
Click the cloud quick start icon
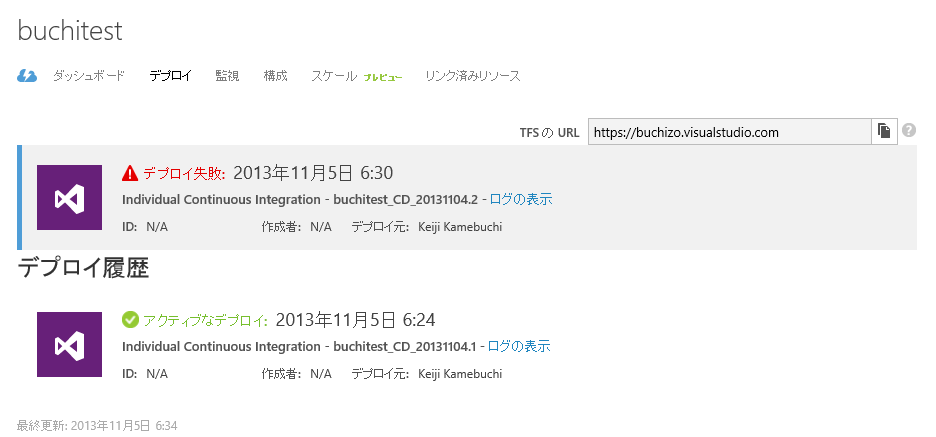tap(27, 76)
